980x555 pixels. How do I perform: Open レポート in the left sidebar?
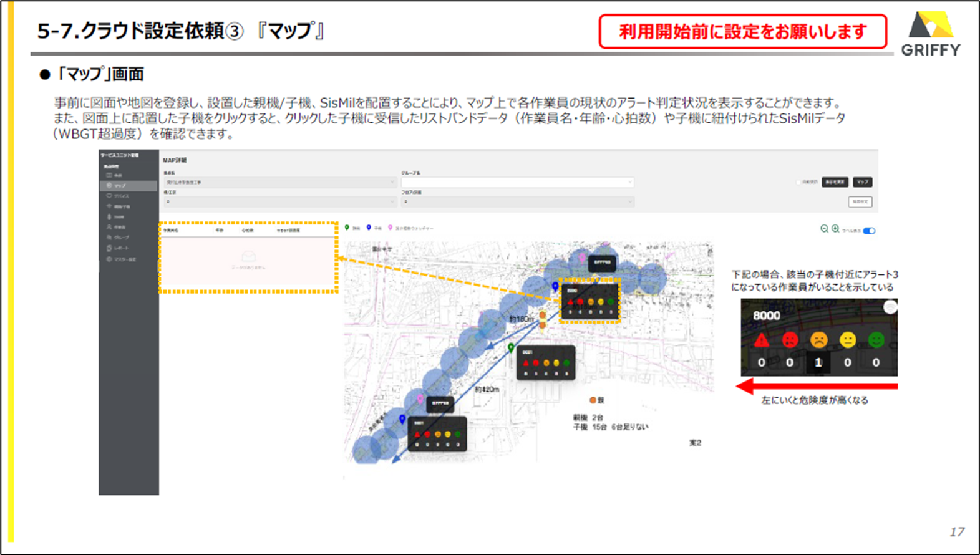tap(129, 248)
